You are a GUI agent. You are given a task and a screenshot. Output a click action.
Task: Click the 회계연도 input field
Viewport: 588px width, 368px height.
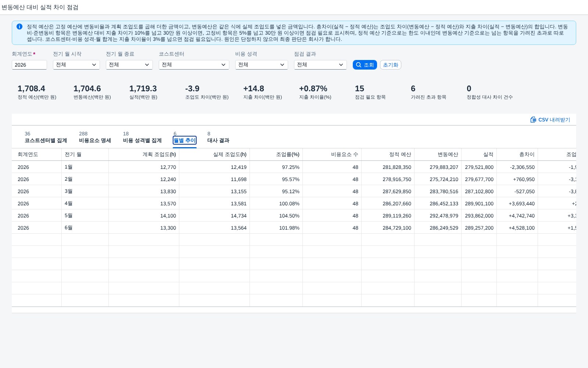click(29, 65)
